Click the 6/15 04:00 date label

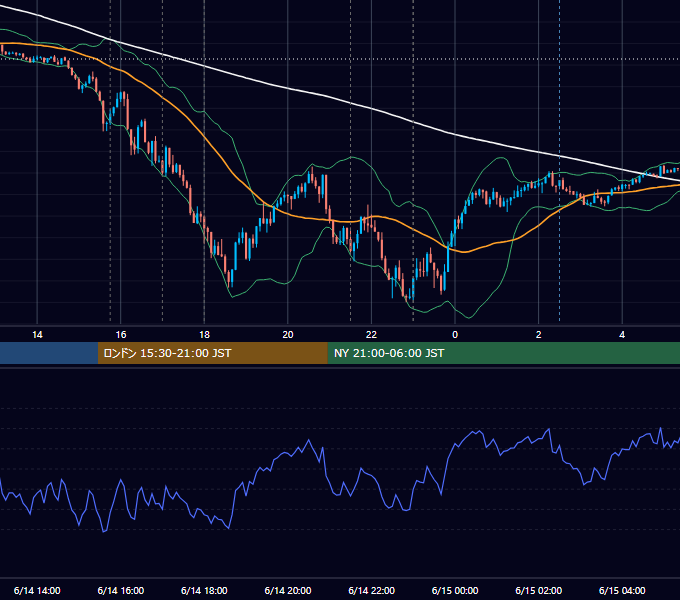[622, 590]
